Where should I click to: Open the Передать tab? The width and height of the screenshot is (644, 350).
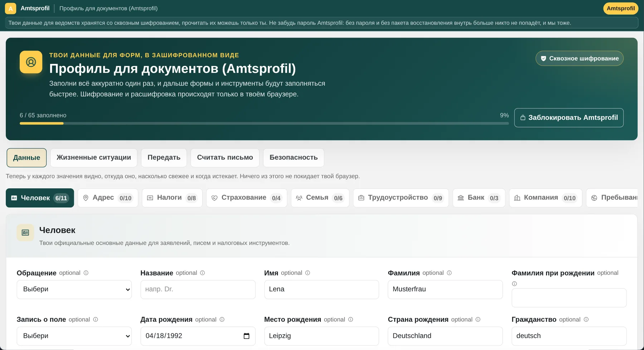coord(164,158)
